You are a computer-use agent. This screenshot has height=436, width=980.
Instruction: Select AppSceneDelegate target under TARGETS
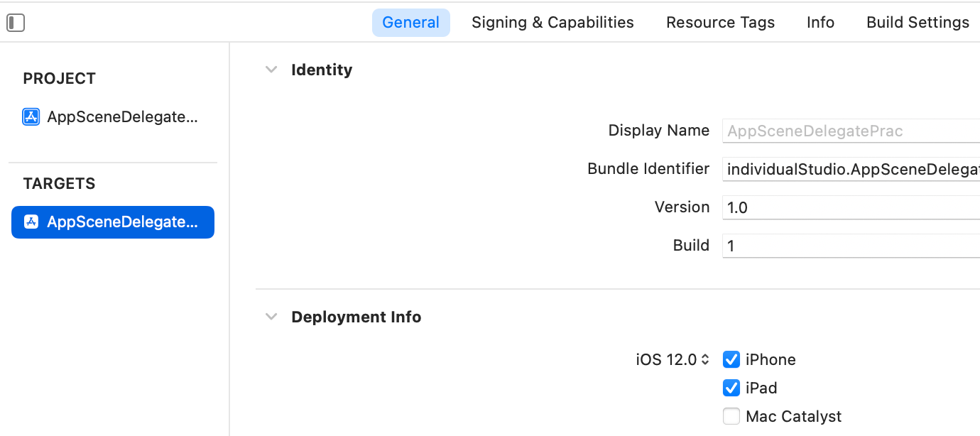(x=112, y=222)
